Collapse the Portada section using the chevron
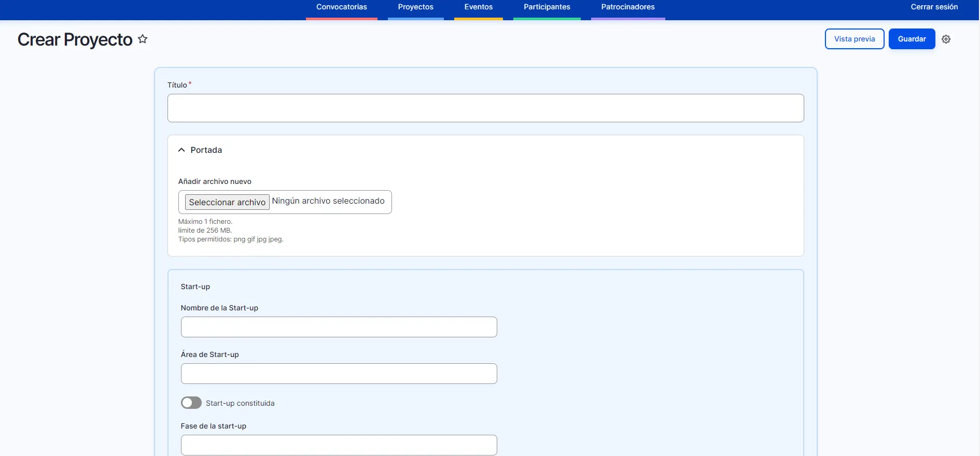Viewport: 980px width, 456px height. click(181, 150)
